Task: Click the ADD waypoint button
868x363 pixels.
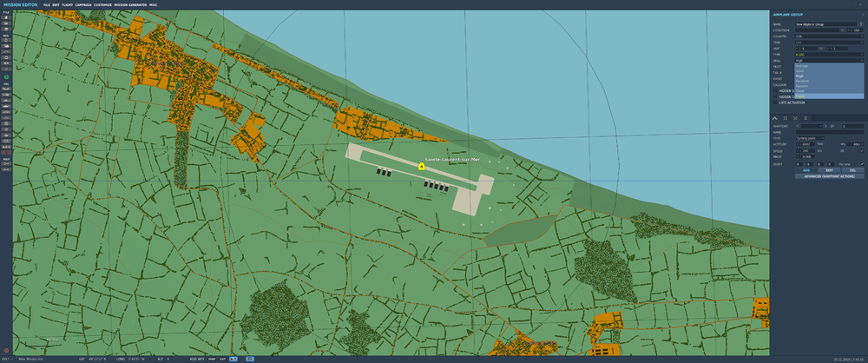Action: pos(806,170)
